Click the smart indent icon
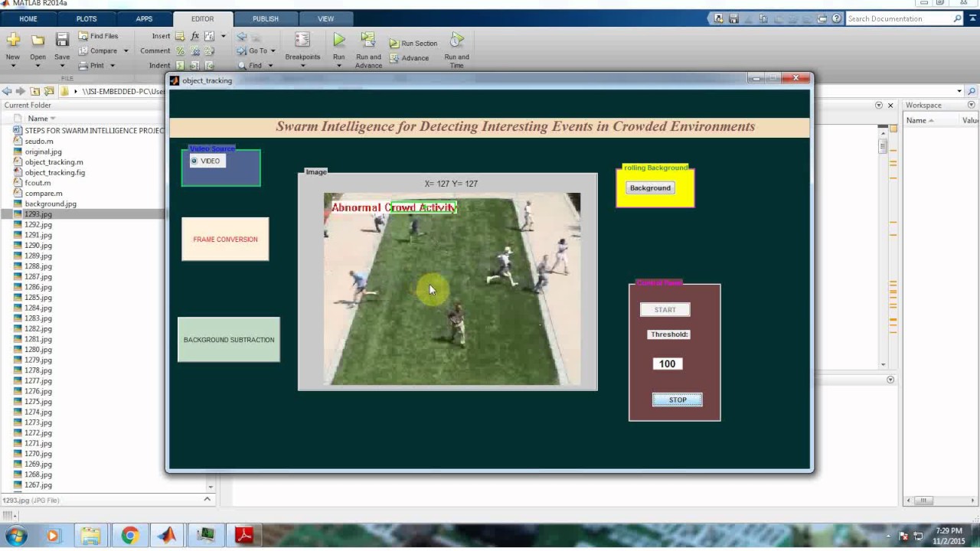Viewport: 980px width, 551px height. (x=180, y=65)
